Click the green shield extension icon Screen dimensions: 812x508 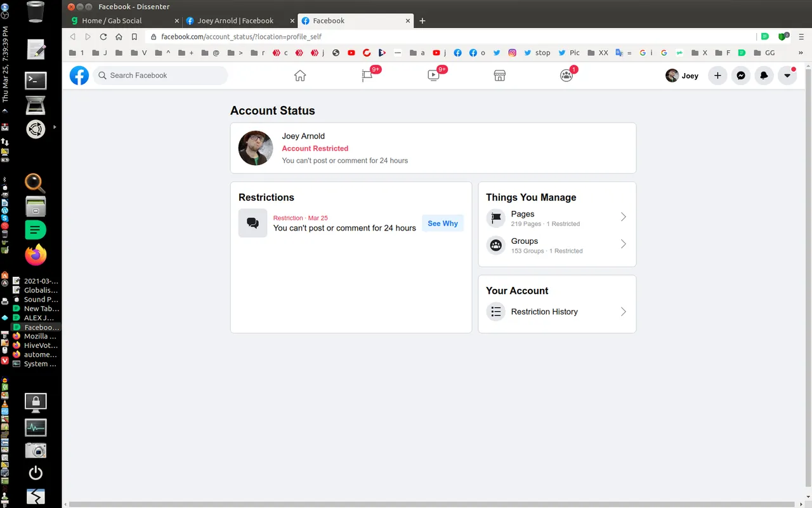[784, 37]
